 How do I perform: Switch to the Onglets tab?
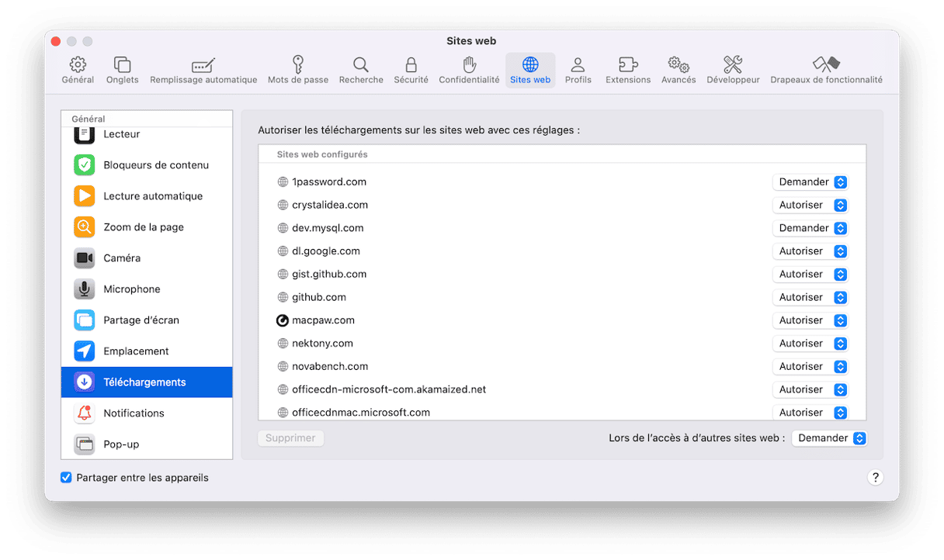pos(122,70)
